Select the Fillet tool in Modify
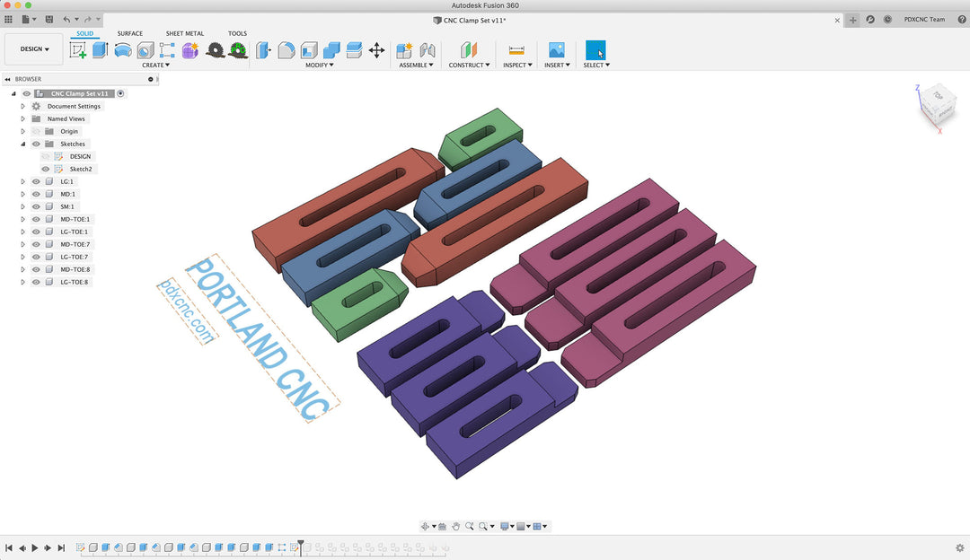970x560 pixels. tap(286, 50)
